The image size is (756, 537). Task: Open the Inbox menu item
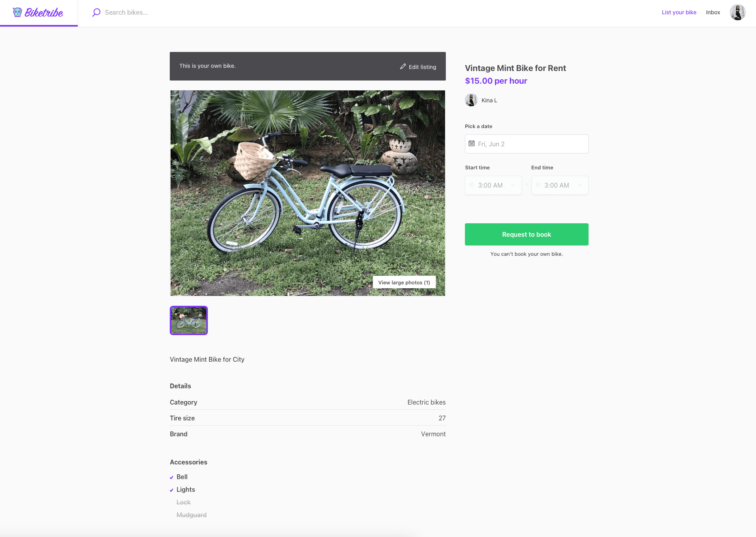pos(713,12)
